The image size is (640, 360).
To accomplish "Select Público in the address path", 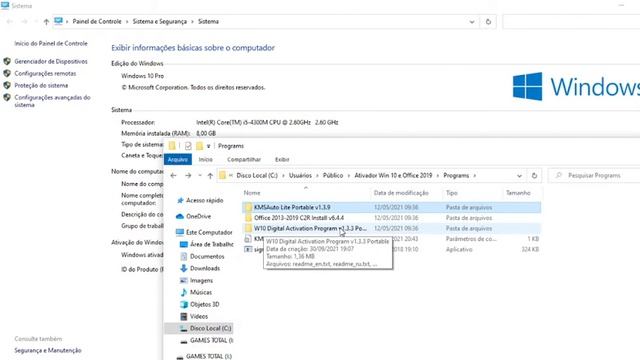I will click(x=333, y=176).
